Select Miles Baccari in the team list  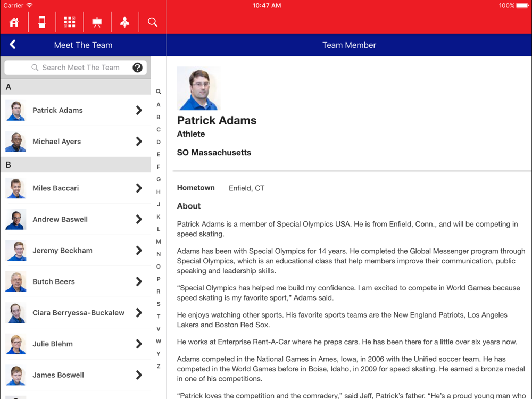pos(76,188)
